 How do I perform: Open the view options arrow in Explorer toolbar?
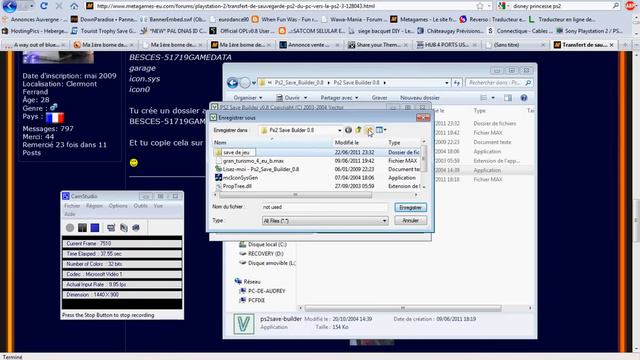coord(493,98)
